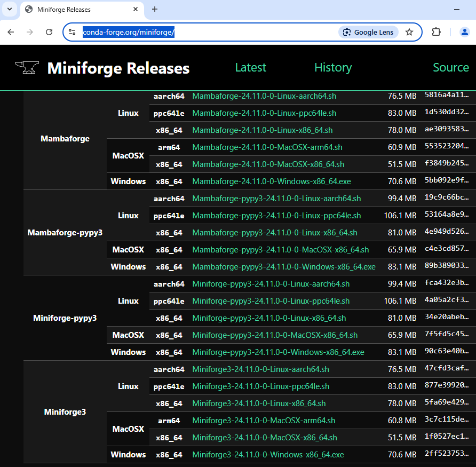This screenshot has width=476, height=467.
Task: Open the Extensions puzzle icon
Action: 436,32
